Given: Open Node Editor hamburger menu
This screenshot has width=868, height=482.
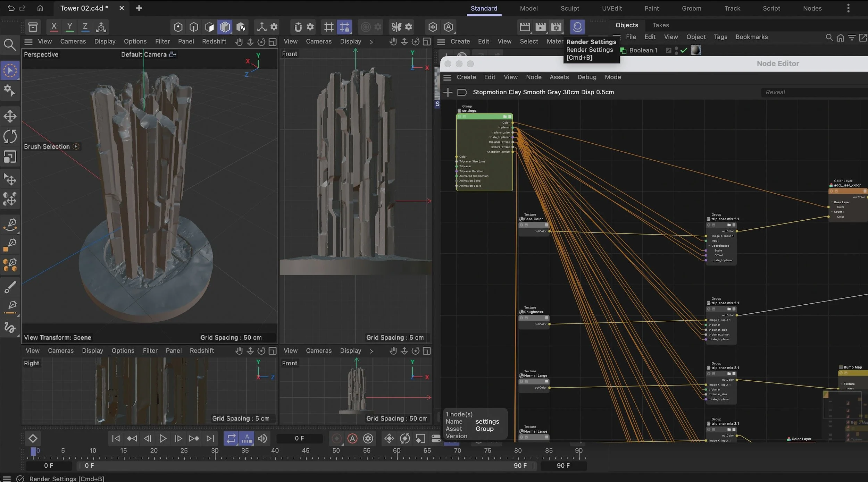Looking at the screenshot, I should 448,77.
